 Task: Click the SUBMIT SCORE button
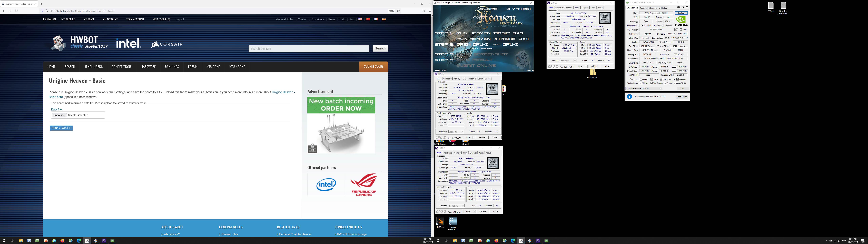pyautogui.click(x=374, y=67)
